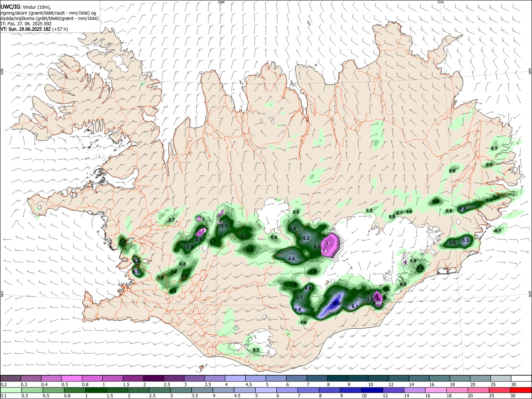The image size is (532, 399).
Task: Click the white 30 legend swatch
Action: tap(522, 378)
